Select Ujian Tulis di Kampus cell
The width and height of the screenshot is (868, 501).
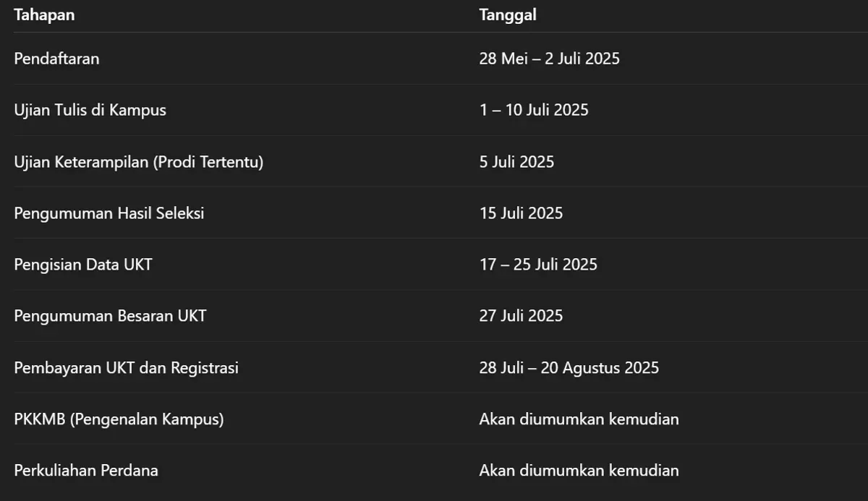pos(90,110)
